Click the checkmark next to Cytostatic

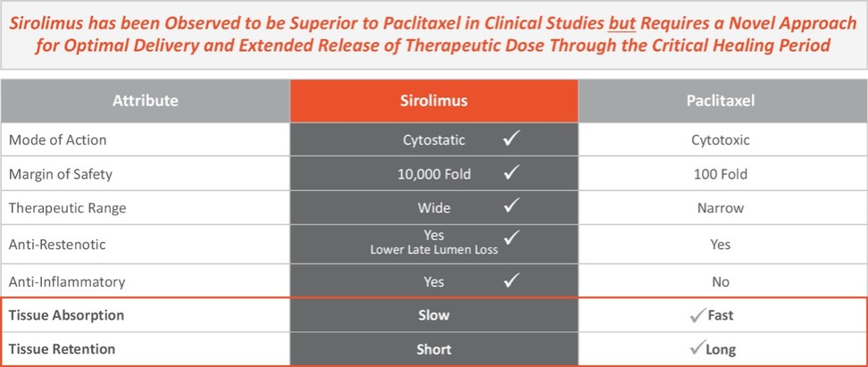512,139
